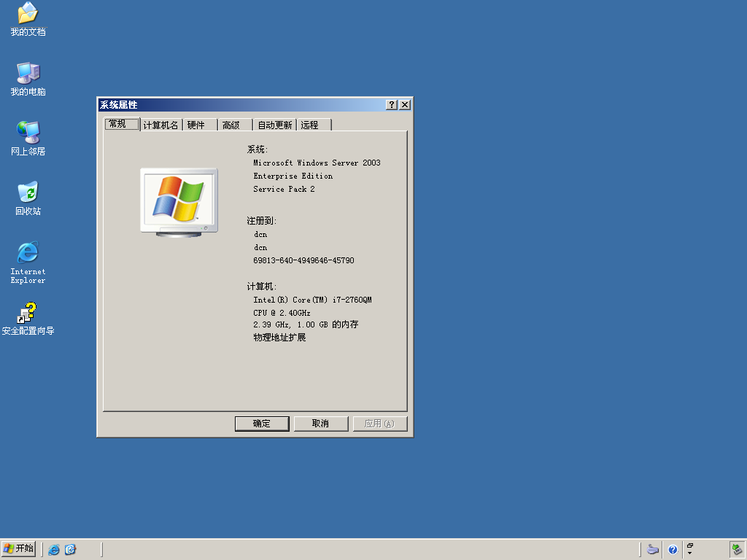Screen dimensions: 747x560
Task: Click the Microsoft Windows Server 2003 text
Action: click(317, 163)
